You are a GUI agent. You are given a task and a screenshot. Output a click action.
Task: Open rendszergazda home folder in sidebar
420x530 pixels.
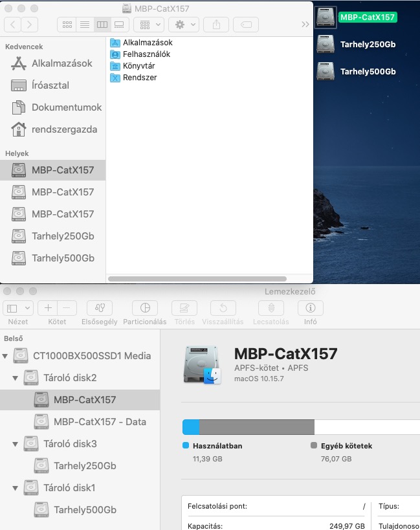52,129
